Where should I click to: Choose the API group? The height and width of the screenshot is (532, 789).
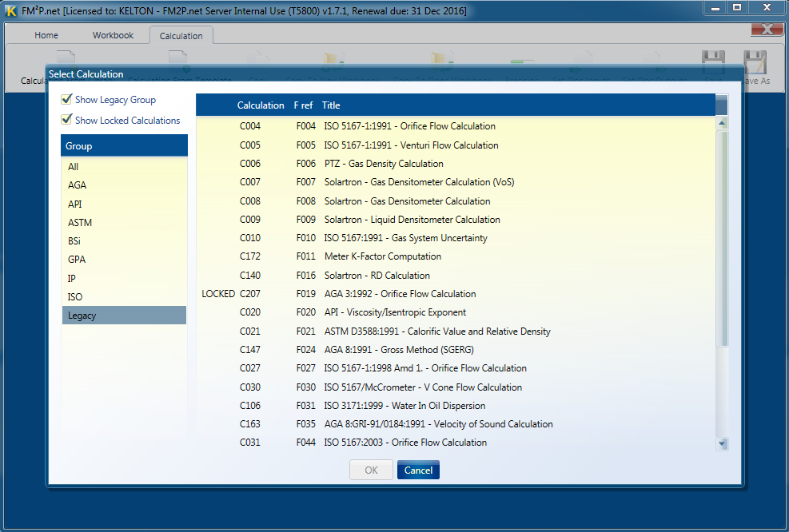point(124,204)
